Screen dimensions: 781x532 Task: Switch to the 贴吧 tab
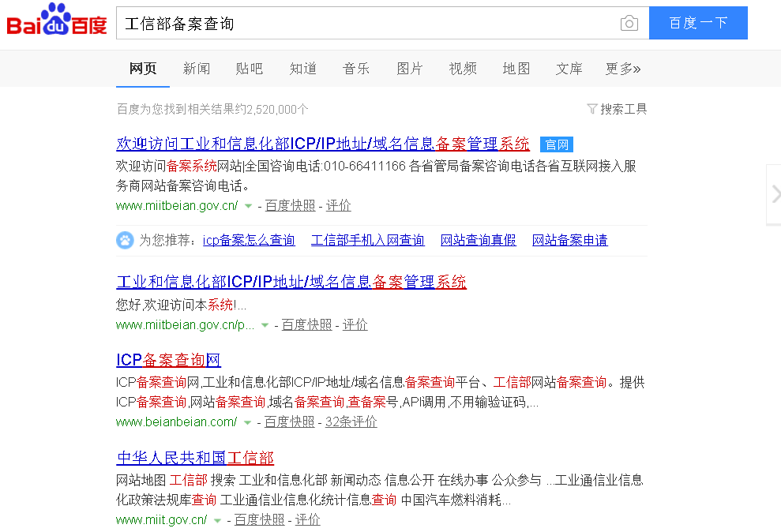tap(250, 69)
